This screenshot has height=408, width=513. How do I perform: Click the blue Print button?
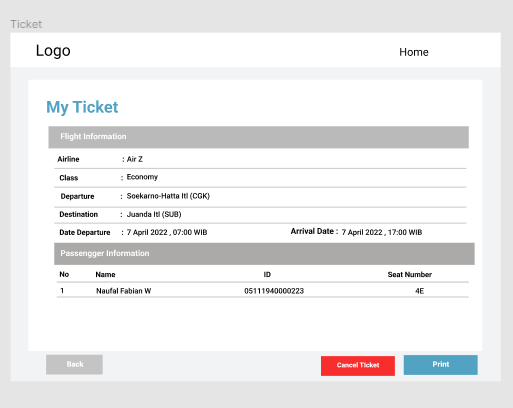point(440,365)
